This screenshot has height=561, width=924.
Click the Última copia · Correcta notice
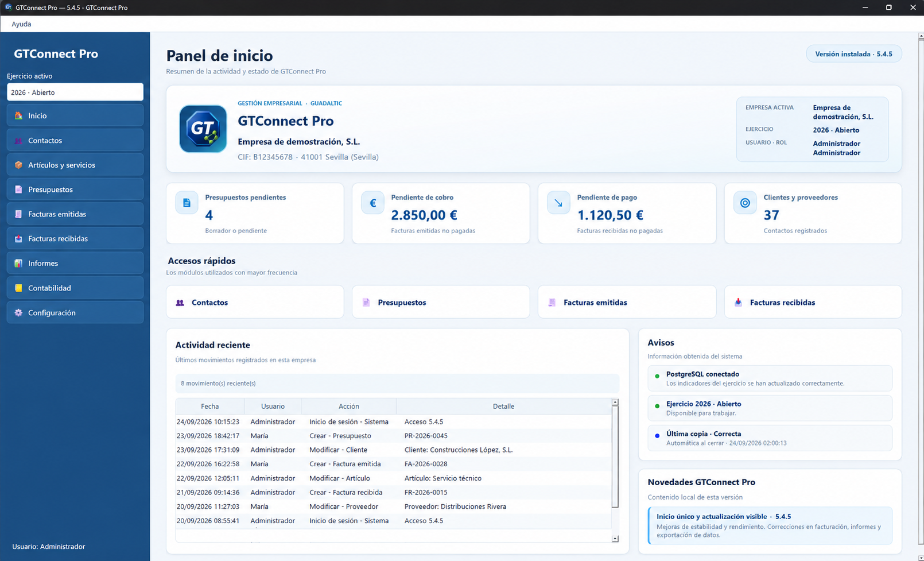pos(770,438)
